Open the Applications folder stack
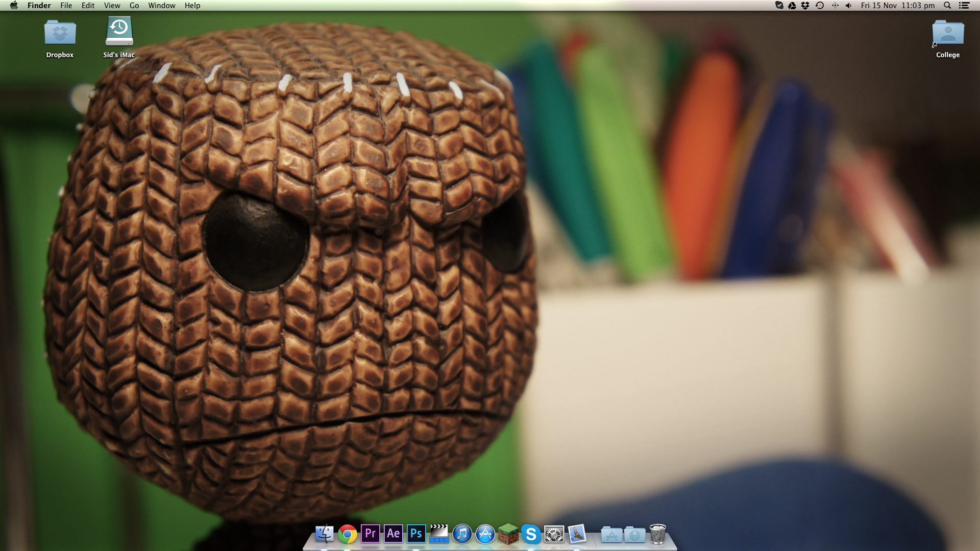This screenshot has width=980, height=551. (611, 535)
